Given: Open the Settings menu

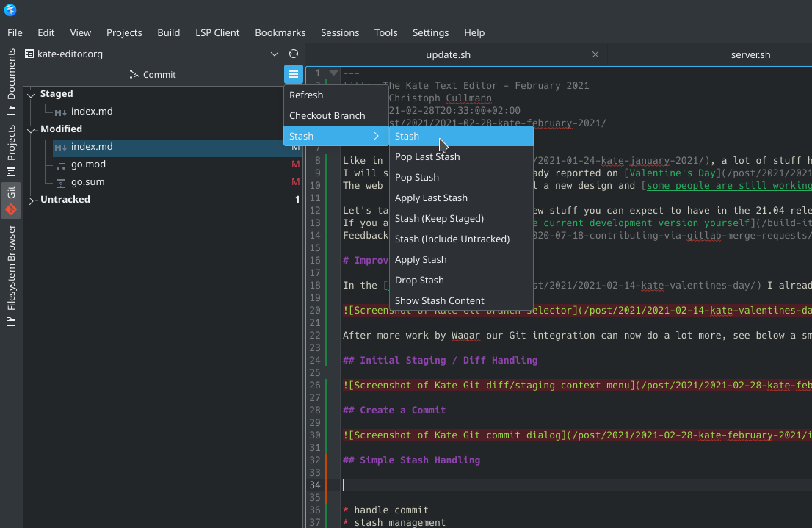Looking at the screenshot, I should (431, 32).
